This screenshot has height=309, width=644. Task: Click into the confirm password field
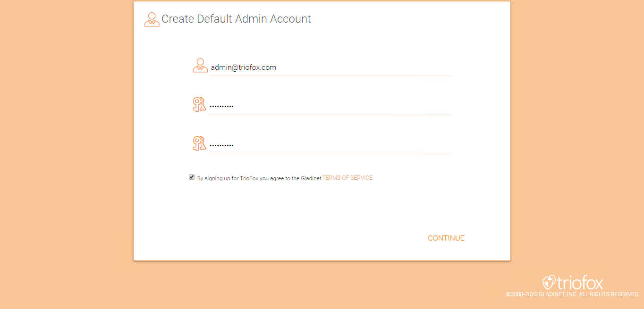click(330, 146)
